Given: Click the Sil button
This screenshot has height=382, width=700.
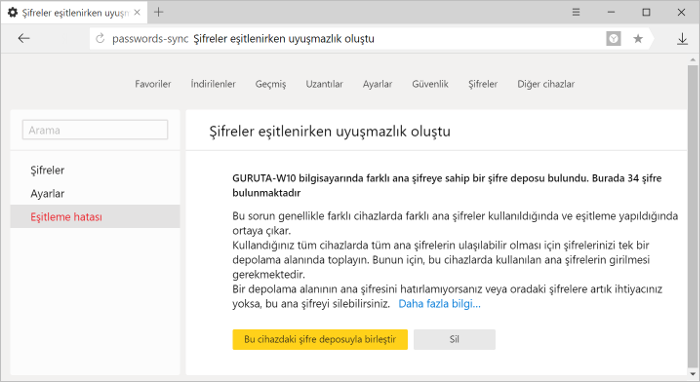Looking at the screenshot, I should tap(454, 339).
